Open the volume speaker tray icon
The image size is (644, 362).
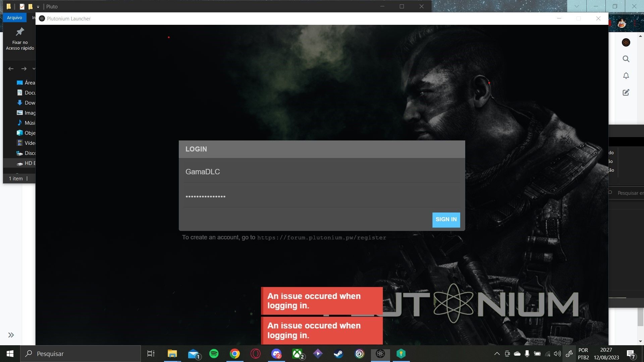point(557,354)
